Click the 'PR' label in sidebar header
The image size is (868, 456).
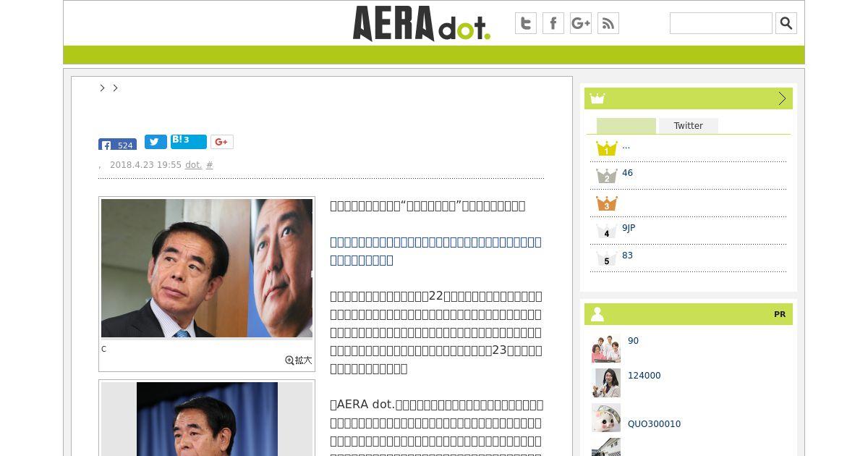click(780, 314)
